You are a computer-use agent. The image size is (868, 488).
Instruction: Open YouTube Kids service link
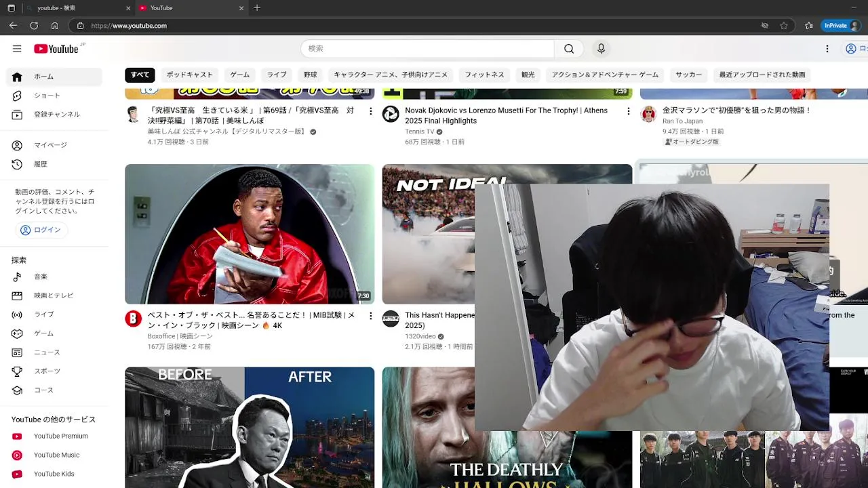(x=54, y=474)
